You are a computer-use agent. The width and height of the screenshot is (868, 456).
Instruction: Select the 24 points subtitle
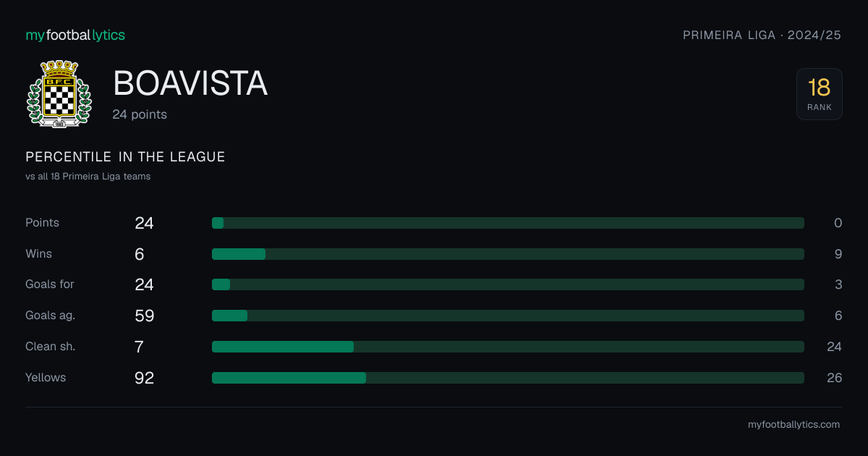[x=140, y=114]
